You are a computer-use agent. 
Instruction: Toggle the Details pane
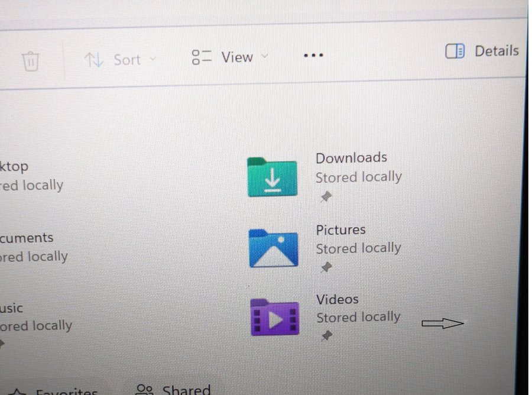click(482, 51)
